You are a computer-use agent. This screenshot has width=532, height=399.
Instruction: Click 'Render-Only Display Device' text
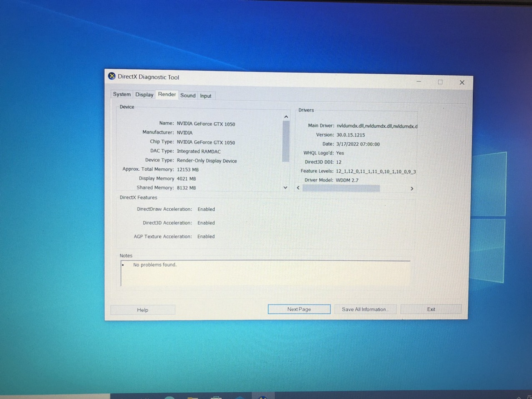pyautogui.click(x=207, y=161)
